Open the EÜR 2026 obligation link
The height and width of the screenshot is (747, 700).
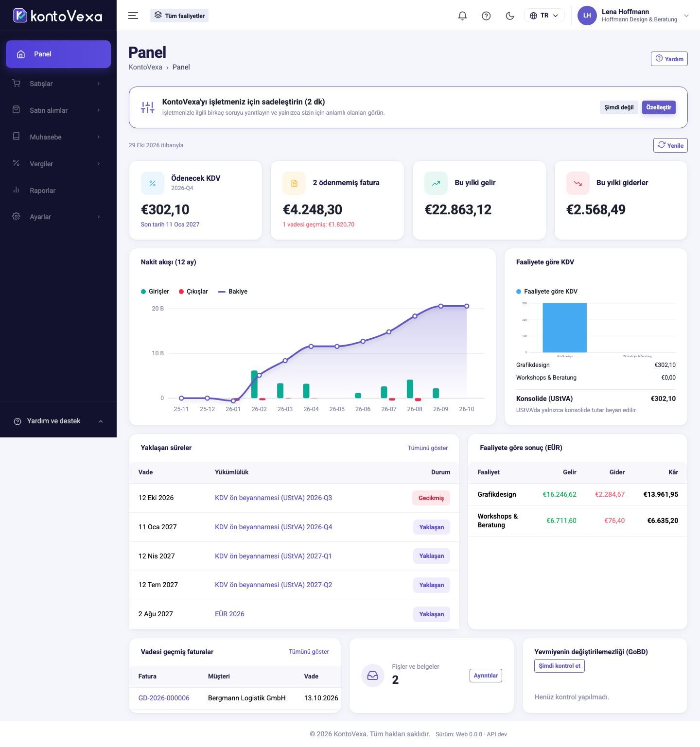pyautogui.click(x=229, y=614)
